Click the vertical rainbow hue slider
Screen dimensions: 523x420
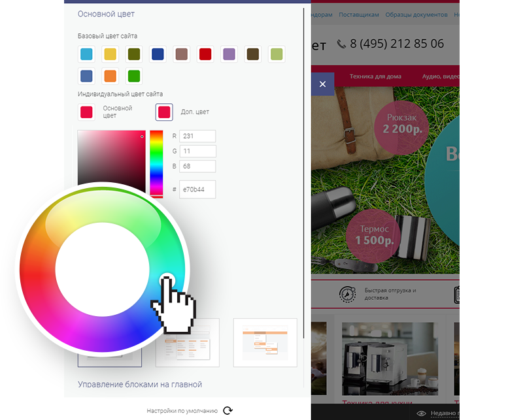coord(156,163)
